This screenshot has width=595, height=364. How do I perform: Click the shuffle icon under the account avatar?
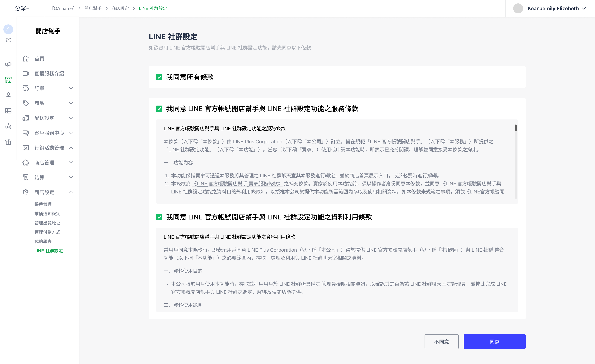tap(9, 40)
